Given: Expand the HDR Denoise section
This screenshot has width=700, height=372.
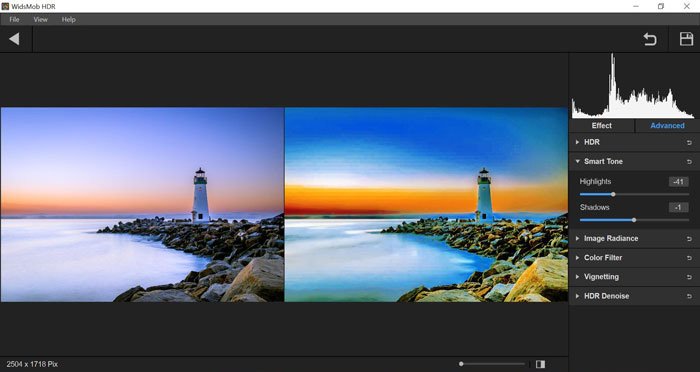Looking at the screenshot, I should click(x=577, y=296).
